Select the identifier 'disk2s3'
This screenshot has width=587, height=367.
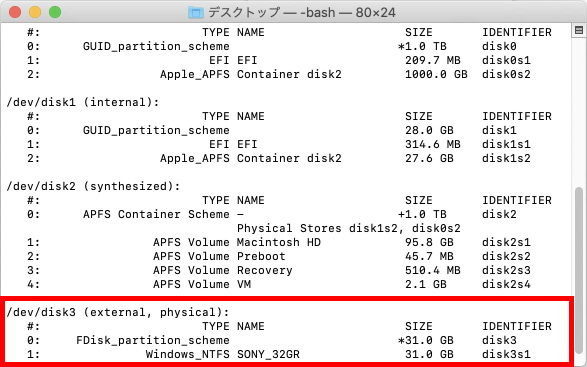(x=506, y=270)
